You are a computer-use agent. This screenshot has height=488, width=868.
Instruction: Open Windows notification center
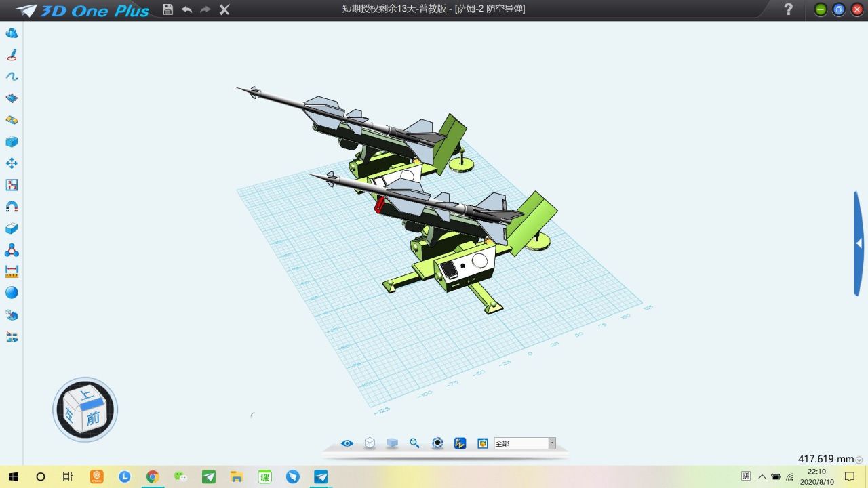(x=850, y=476)
